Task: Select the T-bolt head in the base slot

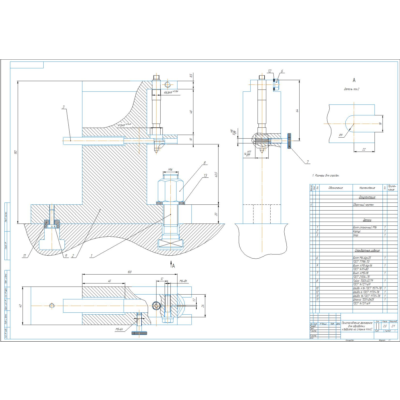Action: 171,243
